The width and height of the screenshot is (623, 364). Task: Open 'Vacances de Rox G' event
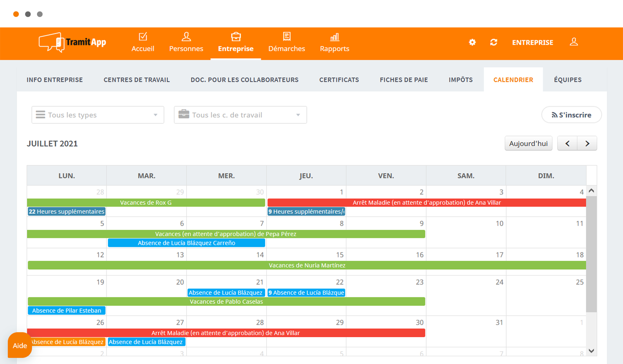(x=146, y=203)
